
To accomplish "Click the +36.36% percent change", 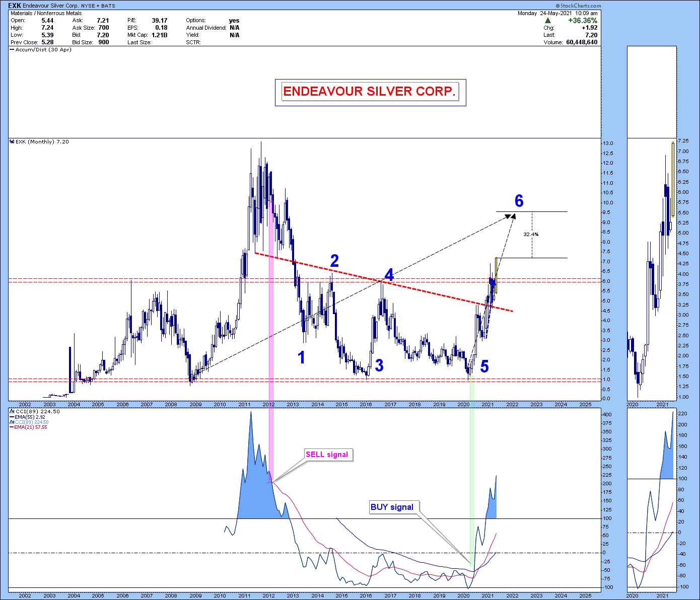I will [583, 21].
